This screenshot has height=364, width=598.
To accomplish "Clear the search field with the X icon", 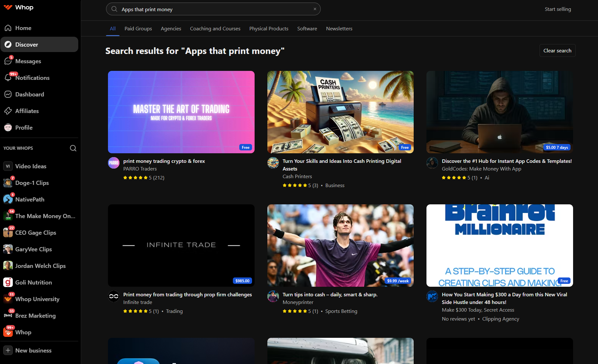I will (315, 9).
